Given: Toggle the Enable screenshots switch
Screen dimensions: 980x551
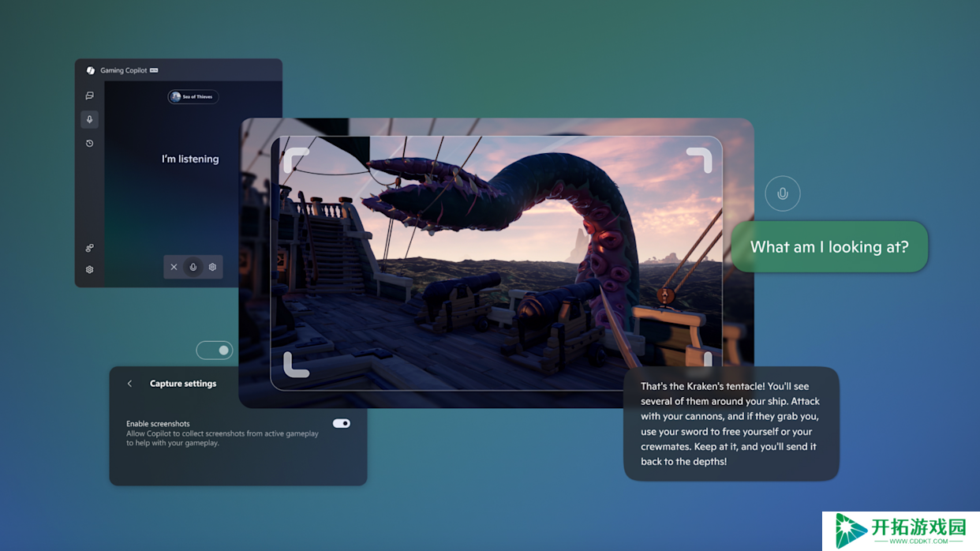Looking at the screenshot, I should (341, 424).
